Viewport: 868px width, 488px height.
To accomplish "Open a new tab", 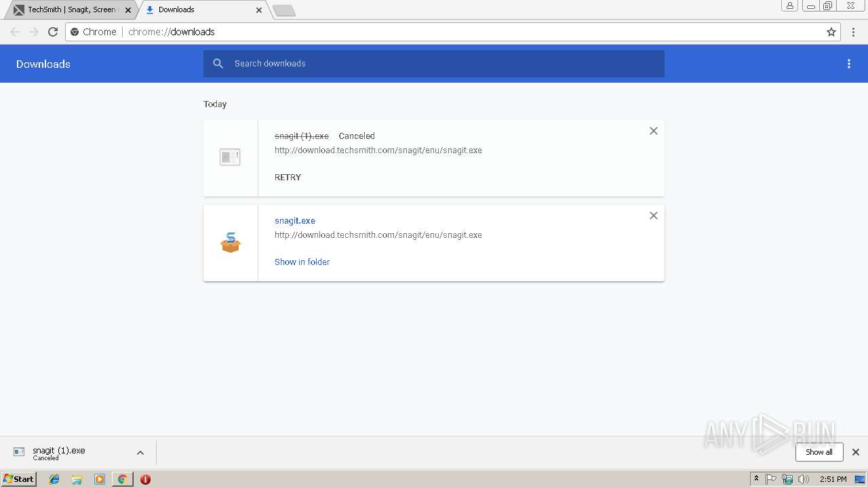I will tap(284, 10).
